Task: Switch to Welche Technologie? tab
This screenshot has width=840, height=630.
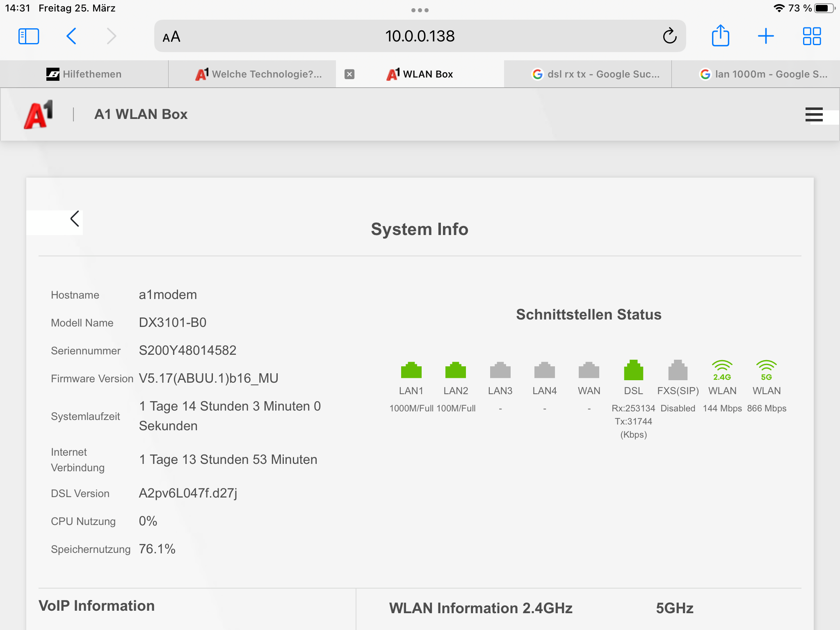Action: (x=252, y=74)
